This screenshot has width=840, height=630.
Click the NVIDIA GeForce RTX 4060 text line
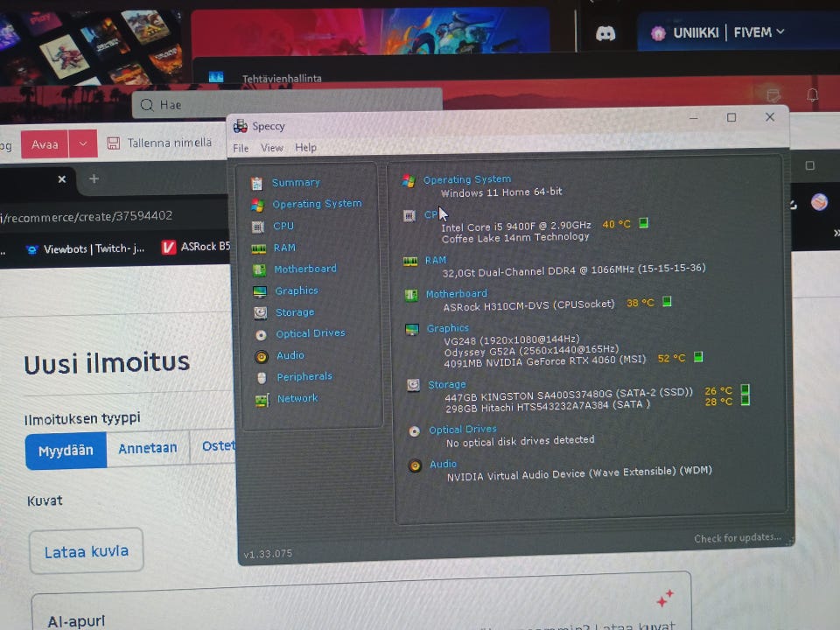coord(545,360)
